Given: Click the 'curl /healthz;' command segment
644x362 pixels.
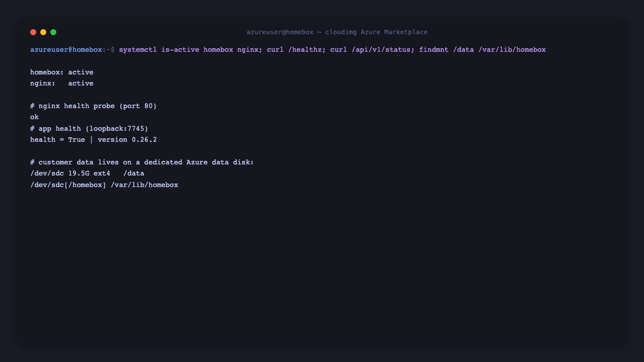Looking at the screenshot, I should tap(296, 50).
